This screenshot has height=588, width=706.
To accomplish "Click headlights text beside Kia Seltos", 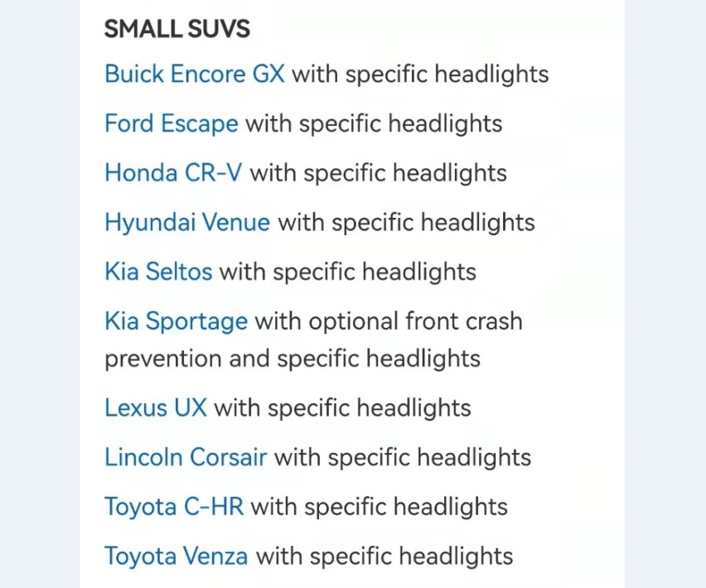I will (x=419, y=272).
